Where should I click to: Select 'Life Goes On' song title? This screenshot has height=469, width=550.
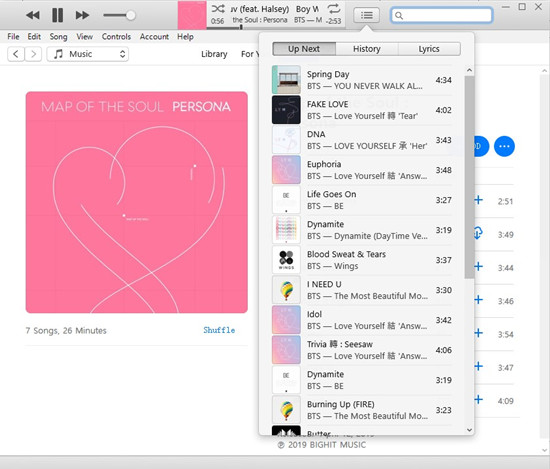[331, 194]
